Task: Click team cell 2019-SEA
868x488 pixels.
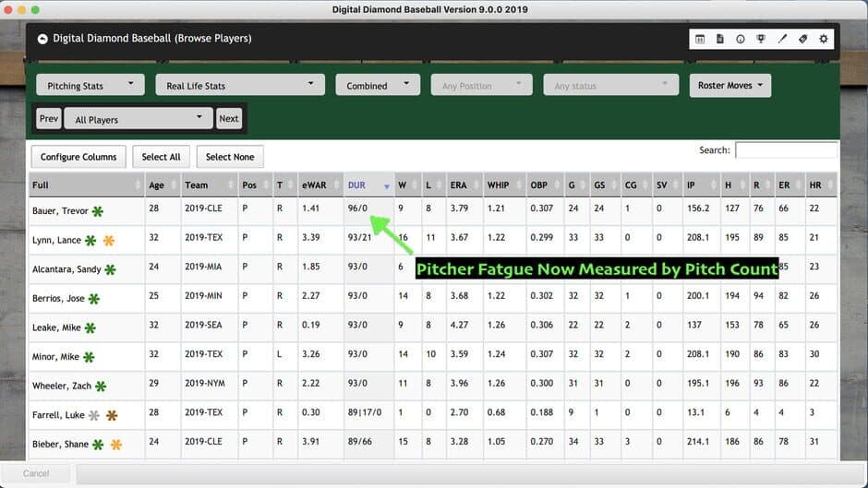Action: (203, 325)
